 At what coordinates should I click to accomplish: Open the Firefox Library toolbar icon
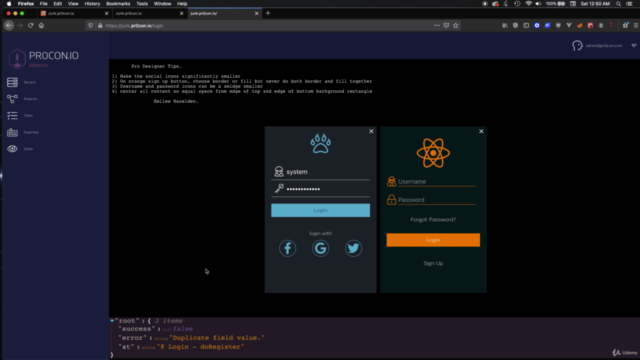(505, 25)
